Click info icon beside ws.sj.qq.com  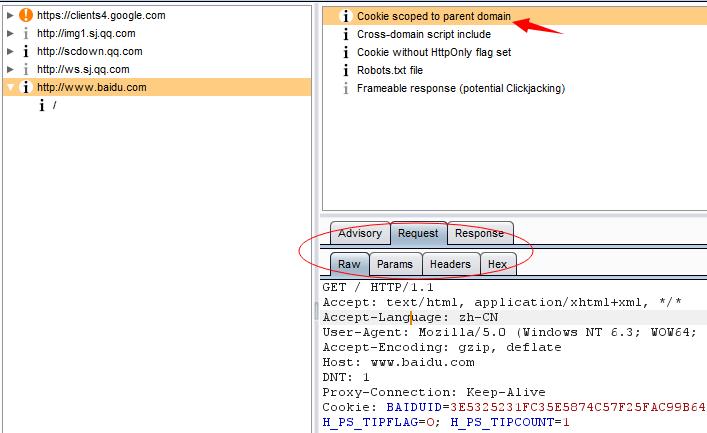26,69
